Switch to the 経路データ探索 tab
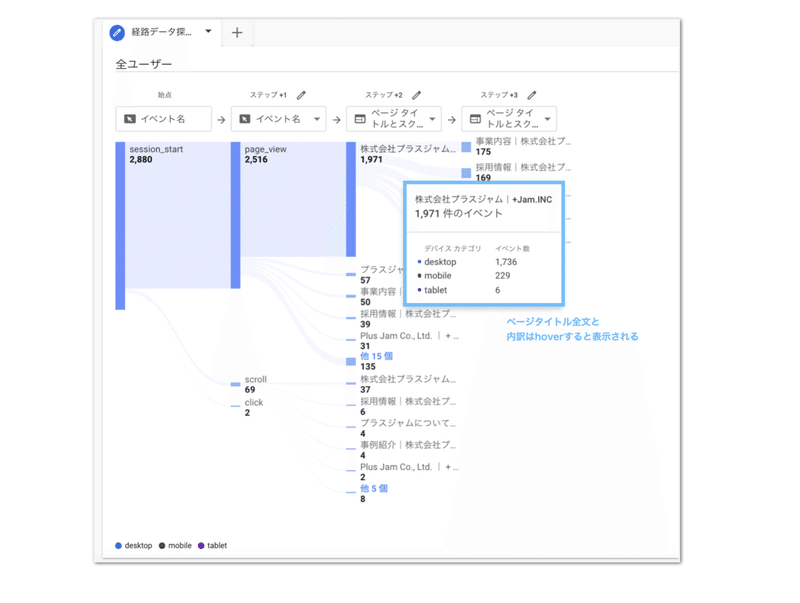 [160, 32]
